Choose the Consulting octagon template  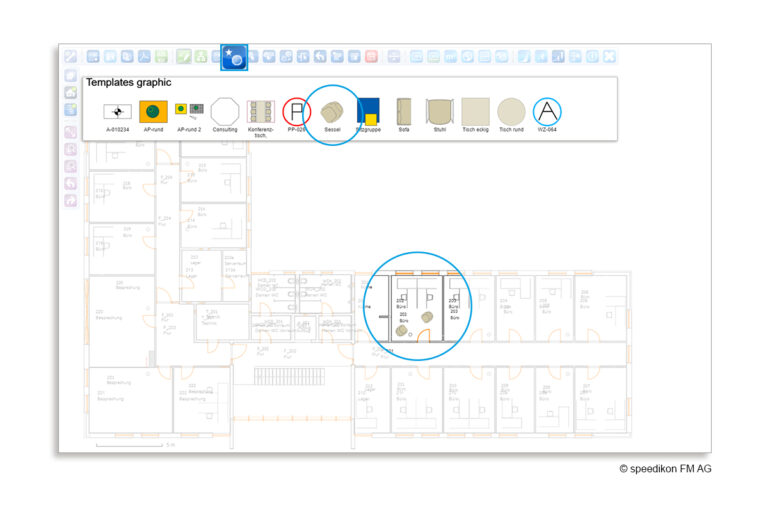click(225, 111)
